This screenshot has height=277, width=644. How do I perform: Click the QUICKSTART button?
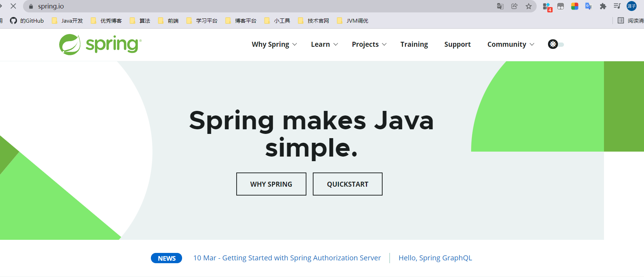point(348,184)
